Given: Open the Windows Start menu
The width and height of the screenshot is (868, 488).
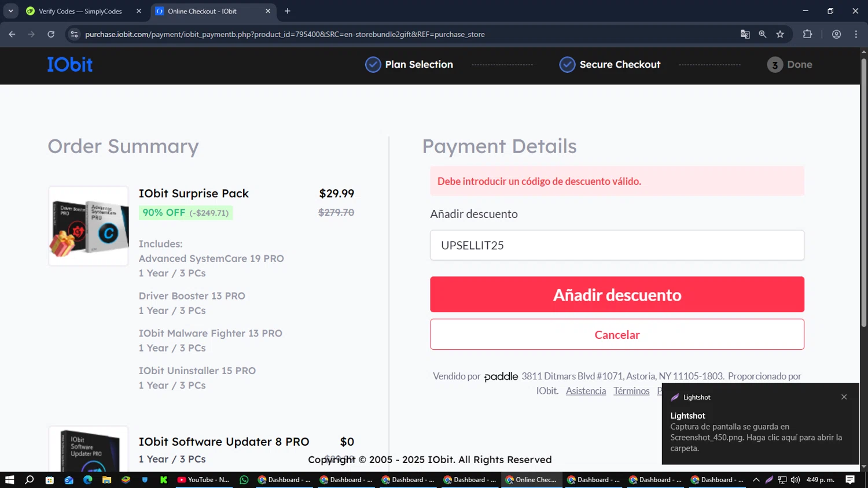Looking at the screenshot, I should [x=9, y=479].
